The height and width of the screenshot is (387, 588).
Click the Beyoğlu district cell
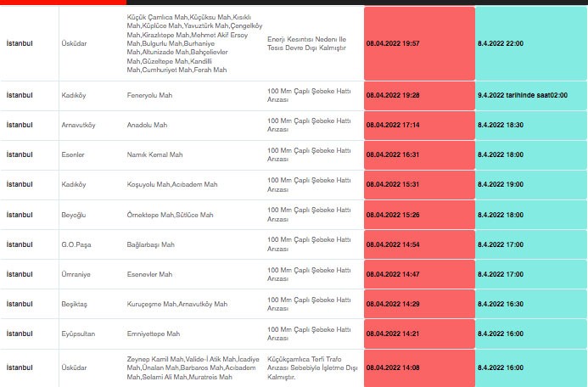click(75, 215)
